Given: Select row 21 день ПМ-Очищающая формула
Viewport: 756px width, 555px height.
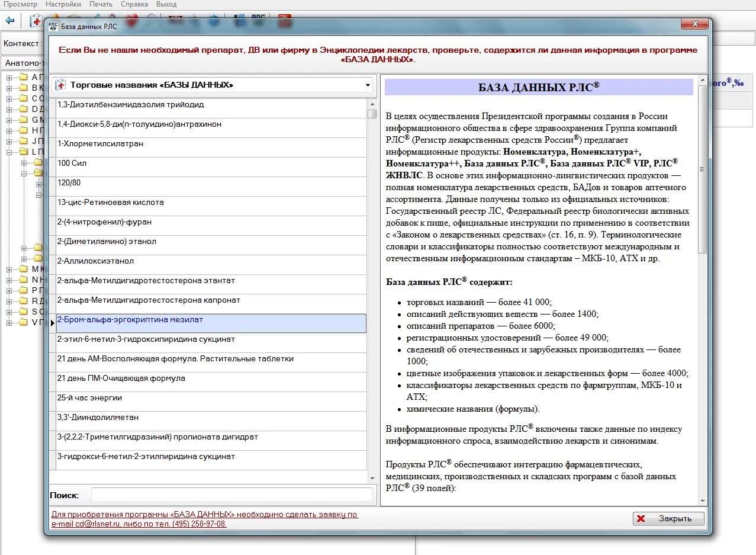Looking at the screenshot, I should (211, 382).
